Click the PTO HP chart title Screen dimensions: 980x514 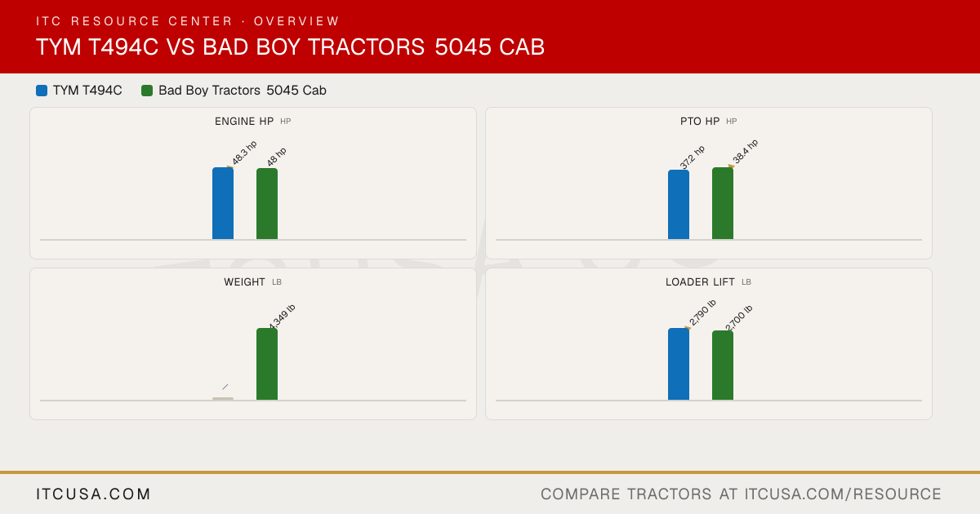(x=700, y=122)
